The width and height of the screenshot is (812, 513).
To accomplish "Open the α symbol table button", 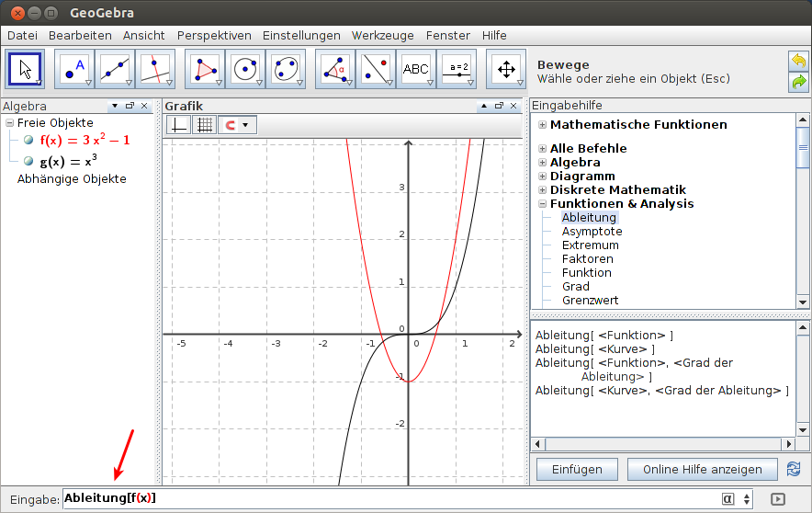I will (x=727, y=499).
